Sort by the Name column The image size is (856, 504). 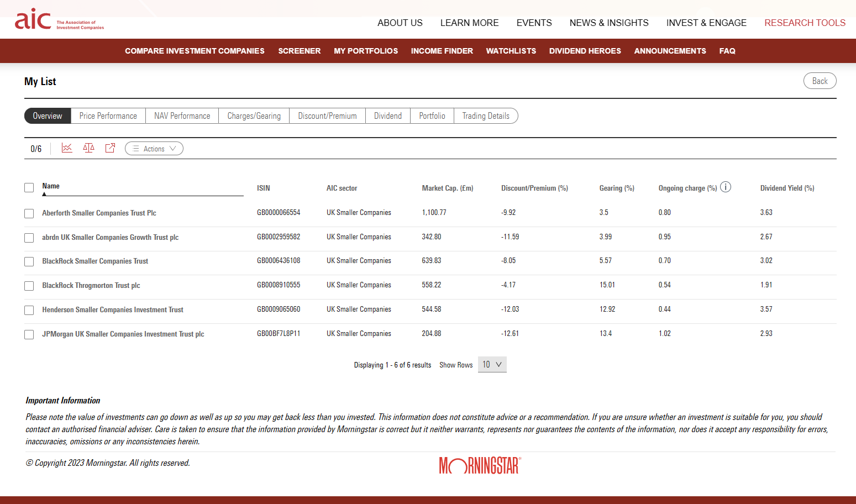[51, 186]
